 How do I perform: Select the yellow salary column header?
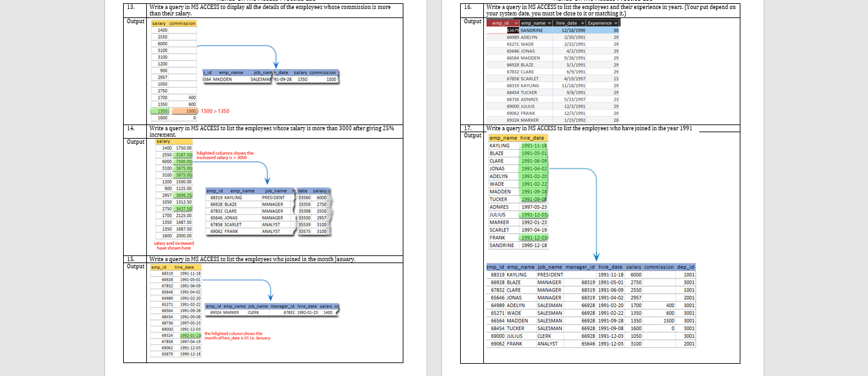[x=159, y=23]
